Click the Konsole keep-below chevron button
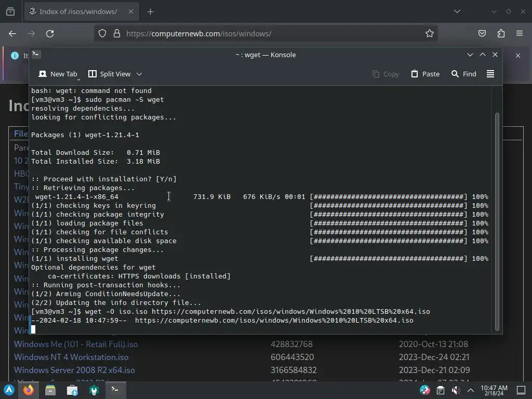This screenshot has height=399, width=532. point(470,55)
